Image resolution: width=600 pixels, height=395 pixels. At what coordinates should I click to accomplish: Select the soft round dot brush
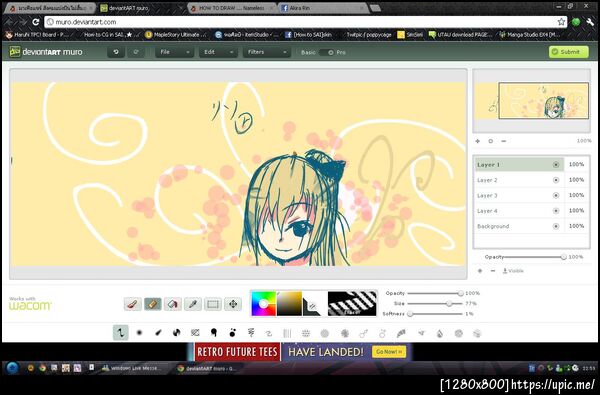139,333
